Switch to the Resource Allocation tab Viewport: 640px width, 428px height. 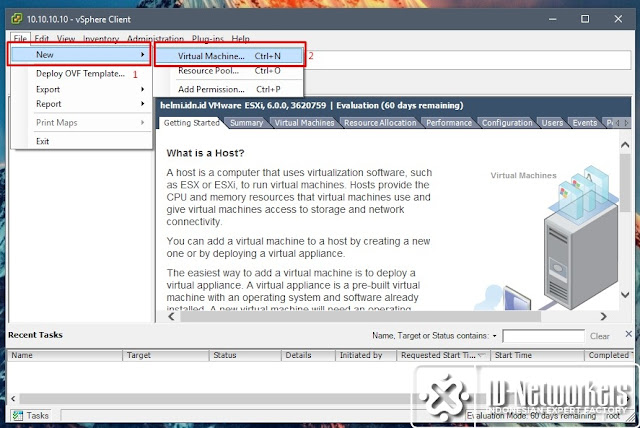tap(380, 123)
